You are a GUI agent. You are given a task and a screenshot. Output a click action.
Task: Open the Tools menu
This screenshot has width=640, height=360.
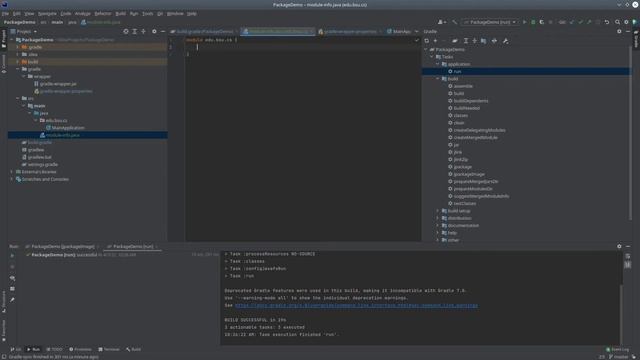(x=147, y=13)
